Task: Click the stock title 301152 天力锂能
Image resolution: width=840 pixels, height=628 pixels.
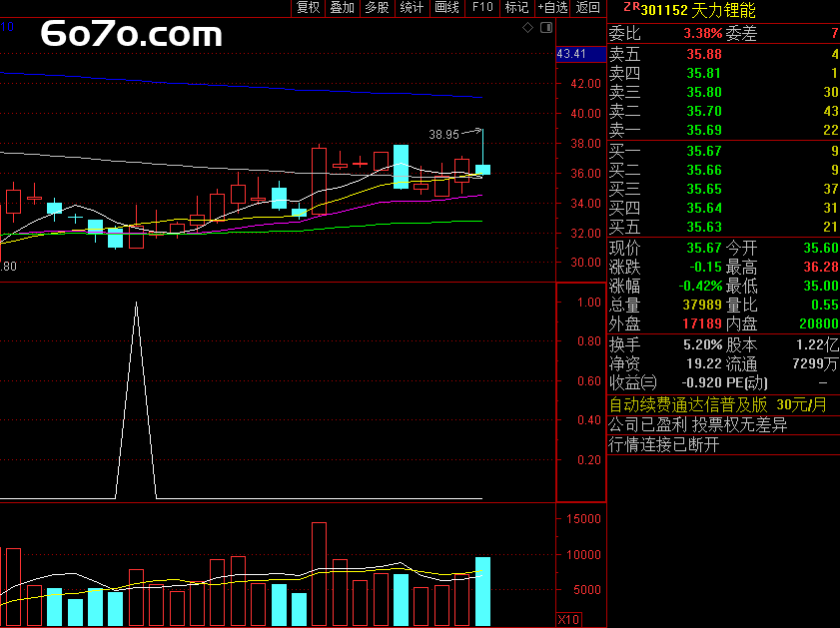Action: (698, 10)
